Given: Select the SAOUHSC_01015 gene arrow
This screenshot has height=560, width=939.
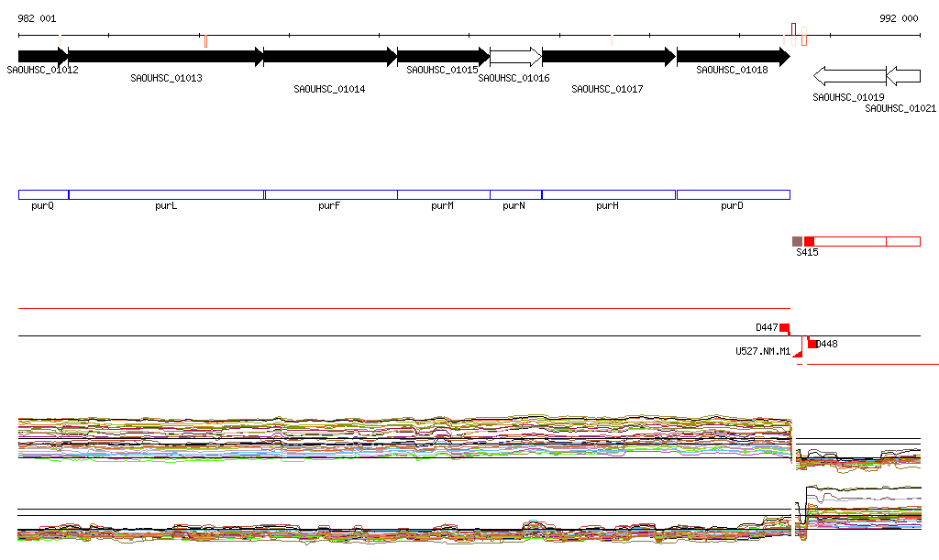Looking at the screenshot, I should point(442,57).
